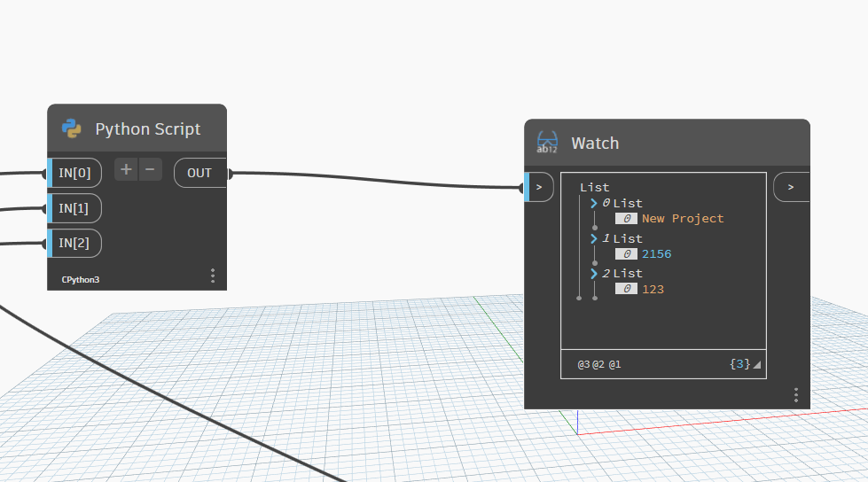This screenshot has width=868, height=482.
Task: Click the OUT output port
Action: pos(199,173)
